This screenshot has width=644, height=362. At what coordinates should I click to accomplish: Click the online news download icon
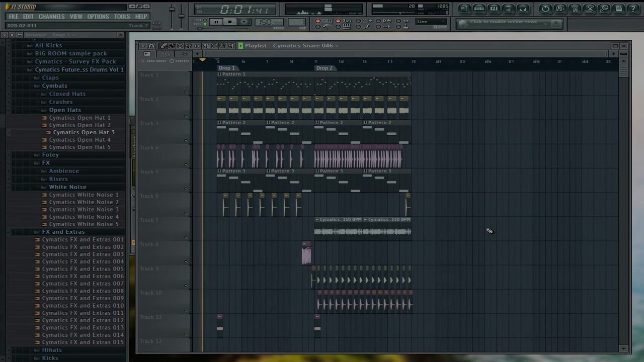point(556,24)
